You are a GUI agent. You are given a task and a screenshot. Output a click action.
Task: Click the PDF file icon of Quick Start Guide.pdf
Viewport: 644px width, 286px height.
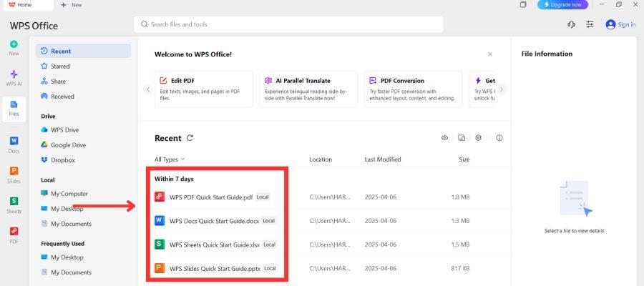160,197
